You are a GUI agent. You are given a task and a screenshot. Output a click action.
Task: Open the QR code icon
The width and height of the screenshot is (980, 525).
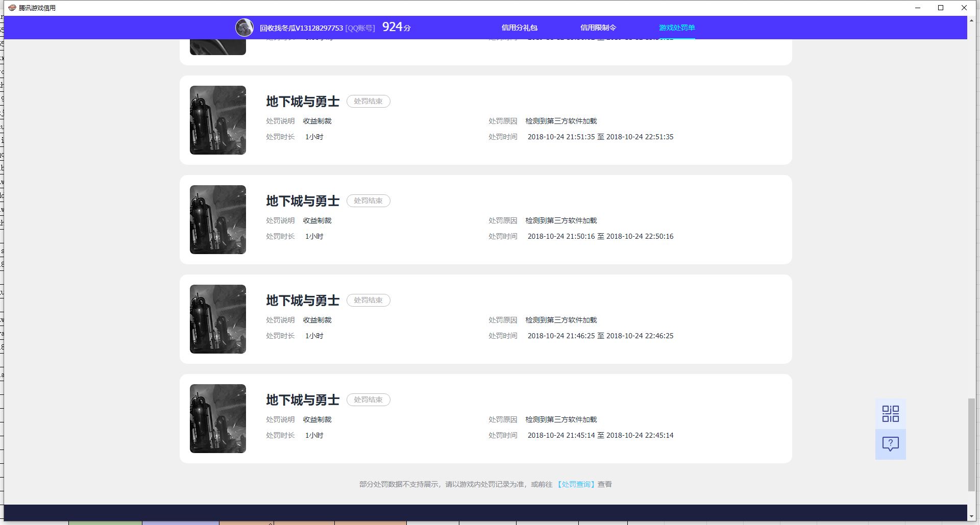pos(890,414)
